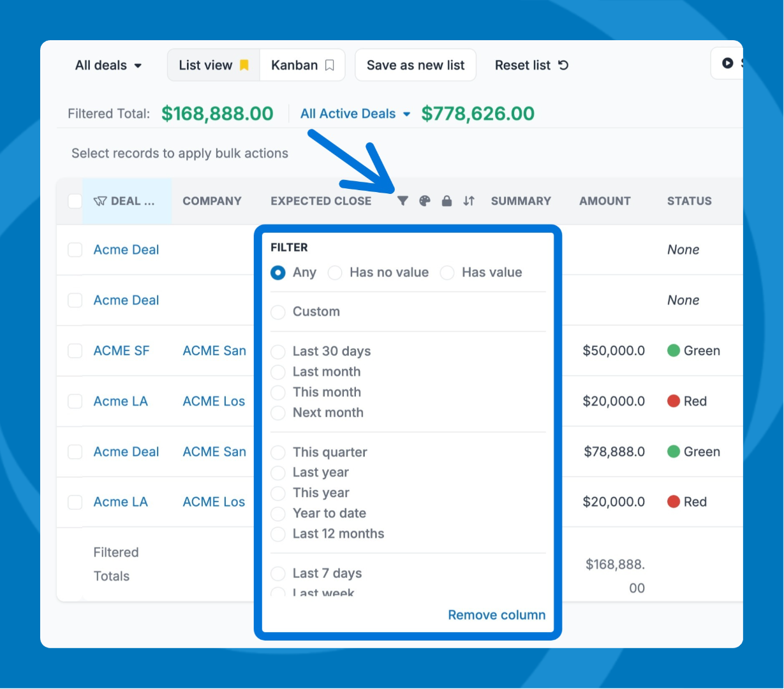The height and width of the screenshot is (689, 784).
Task: Check the ACME SF row checkbox
Action: pos(75,351)
